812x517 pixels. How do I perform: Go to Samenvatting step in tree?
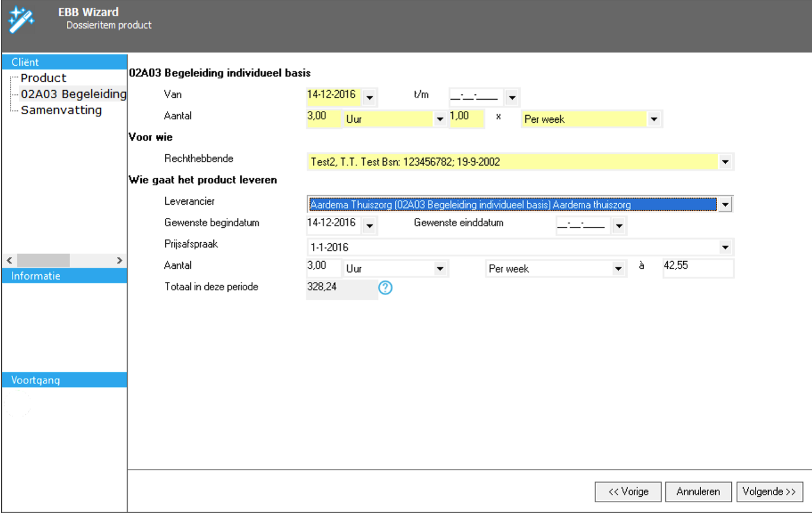pyautogui.click(x=61, y=110)
